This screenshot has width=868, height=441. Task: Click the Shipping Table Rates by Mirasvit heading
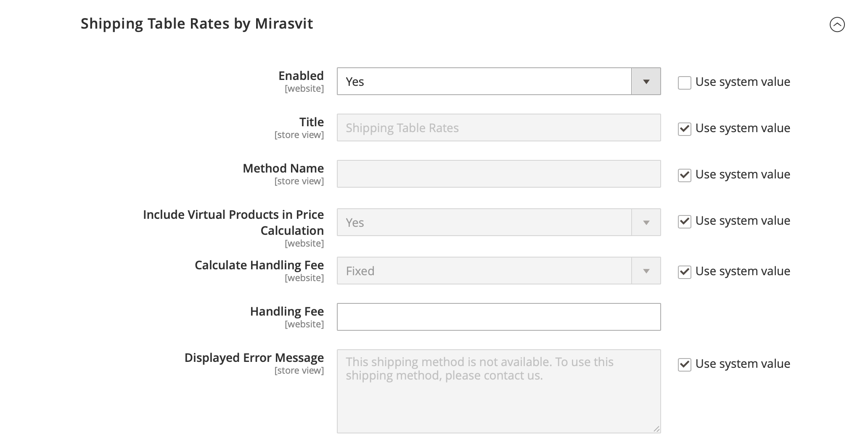click(x=197, y=24)
